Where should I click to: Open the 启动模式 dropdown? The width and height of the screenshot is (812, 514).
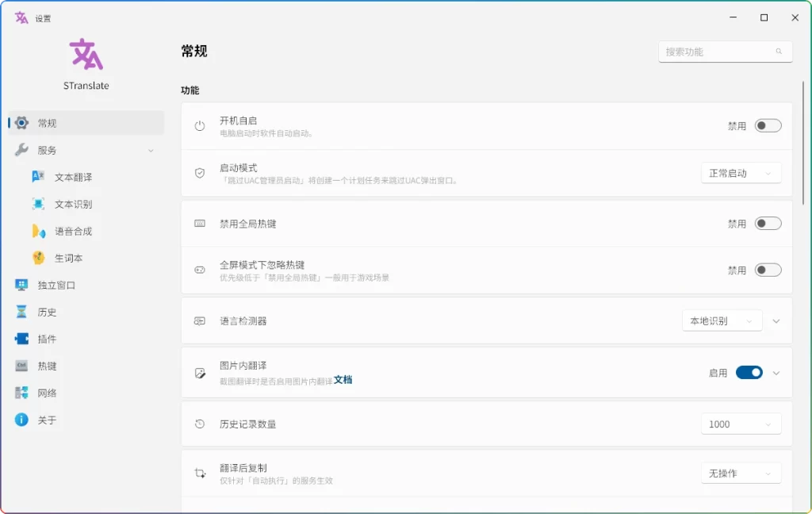pos(741,172)
